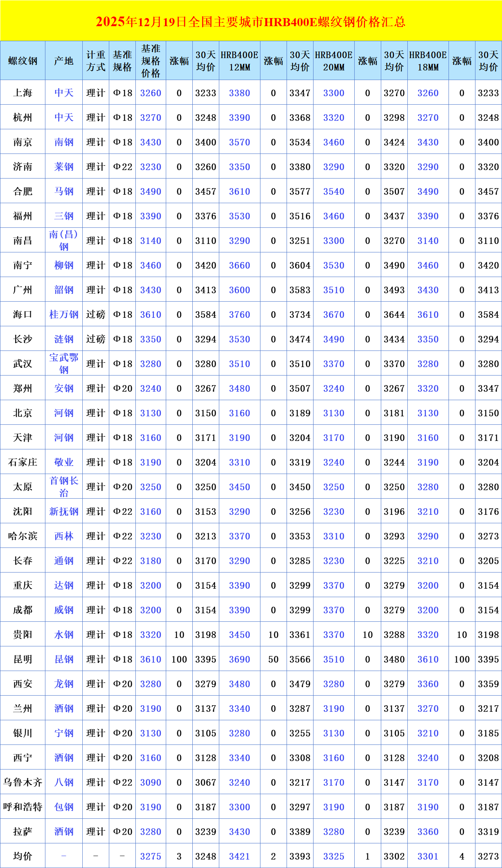Viewport: 502px width, 868px height.
Task: Open the 威钢 producer link
Action: click(x=64, y=610)
